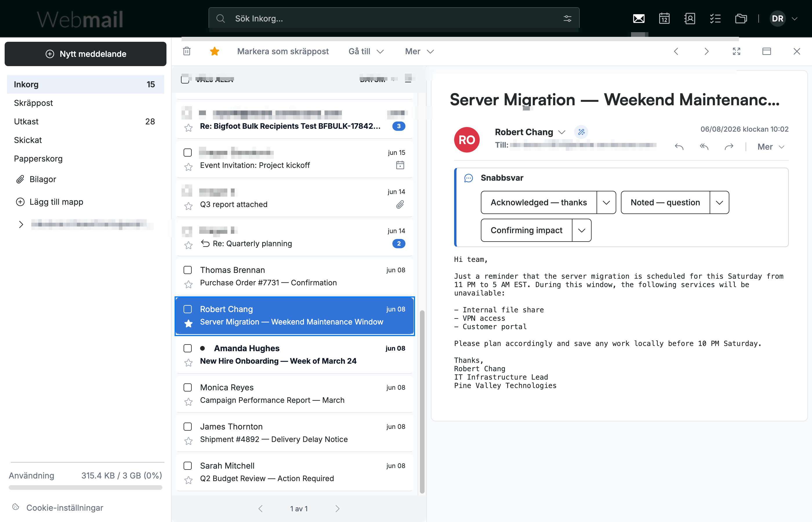The height and width of the screenshot is (522, 812).
Task: Open the Skräppost folder
Action: tap(85, 103)
